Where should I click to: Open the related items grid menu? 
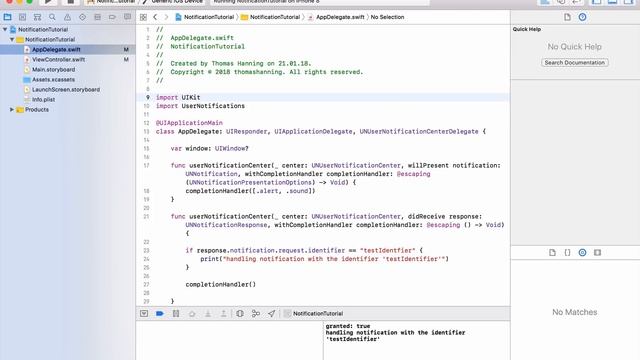click(143, 17)
